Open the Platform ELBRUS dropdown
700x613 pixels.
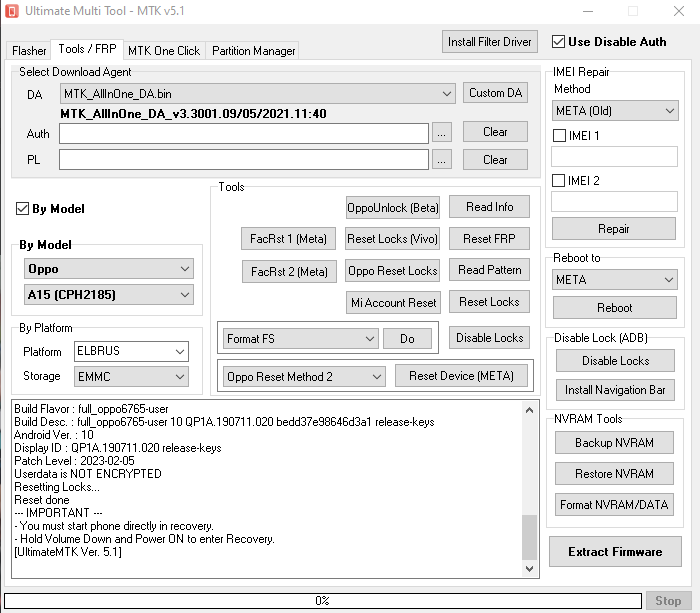click(x=131, y=351)
